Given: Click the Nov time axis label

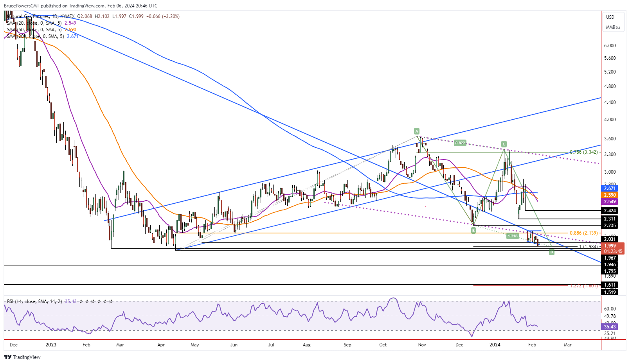Looking at the screenshot, I should pos(422,345).
